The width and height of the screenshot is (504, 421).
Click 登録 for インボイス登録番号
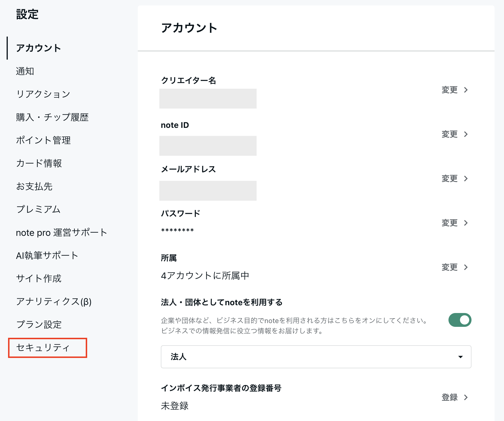450,397
